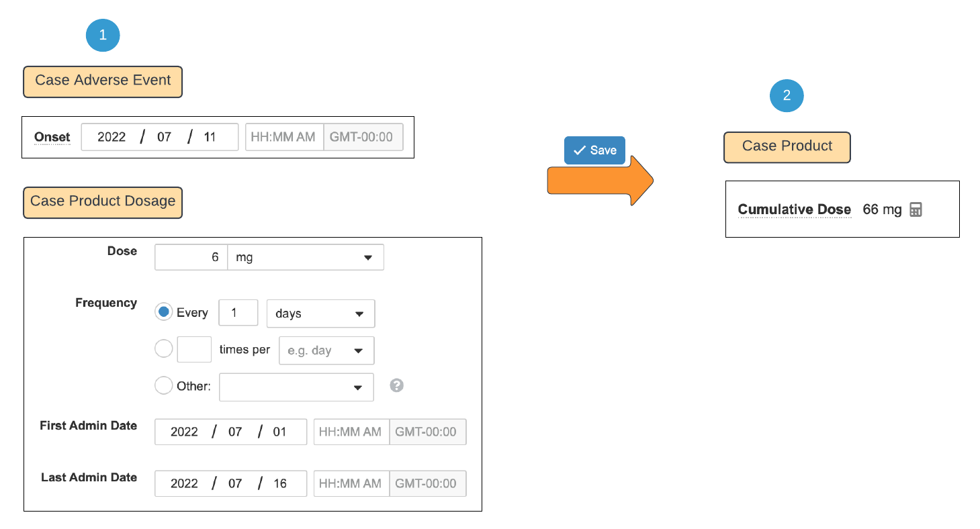Image resolution: width=980 pixels, height=529 pixels.
Task: Open the days frequency unit dropdown
Action: 320,314
